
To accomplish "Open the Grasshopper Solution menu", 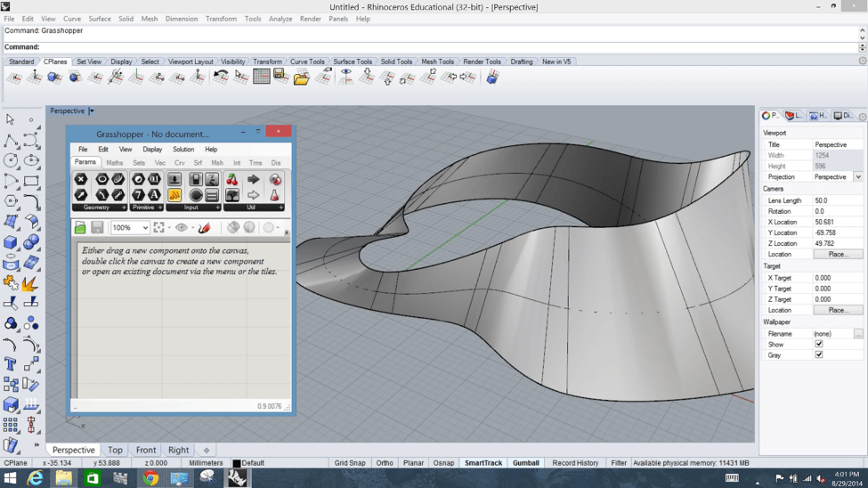I will click(x=183, y=149).
